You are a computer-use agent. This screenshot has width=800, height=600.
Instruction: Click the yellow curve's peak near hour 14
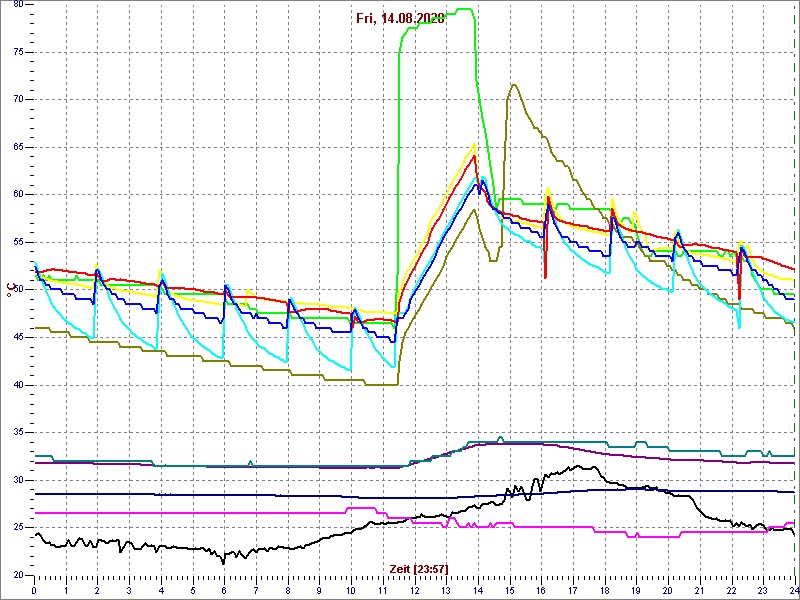click(x=475, y=144)
